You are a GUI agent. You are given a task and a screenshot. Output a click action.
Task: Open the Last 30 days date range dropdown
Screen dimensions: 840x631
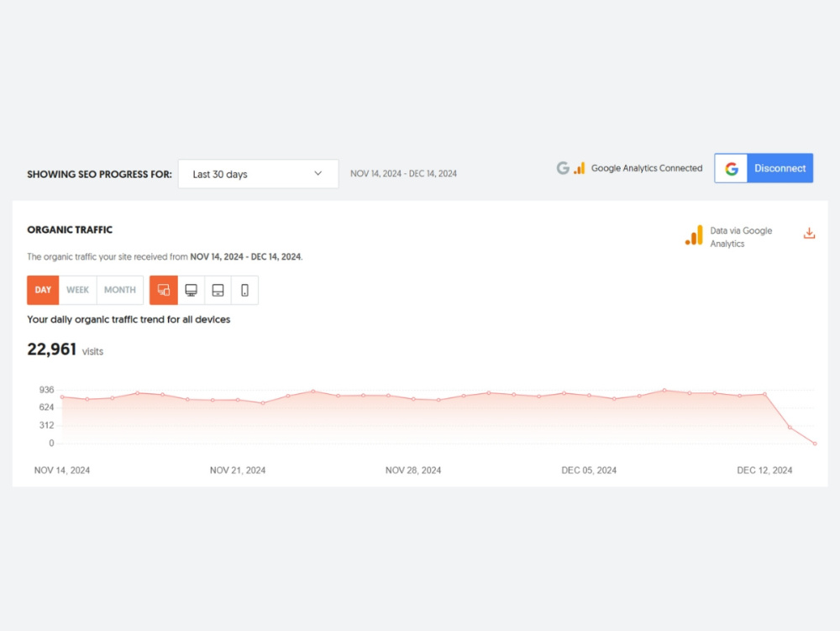(x=258, y=174)
